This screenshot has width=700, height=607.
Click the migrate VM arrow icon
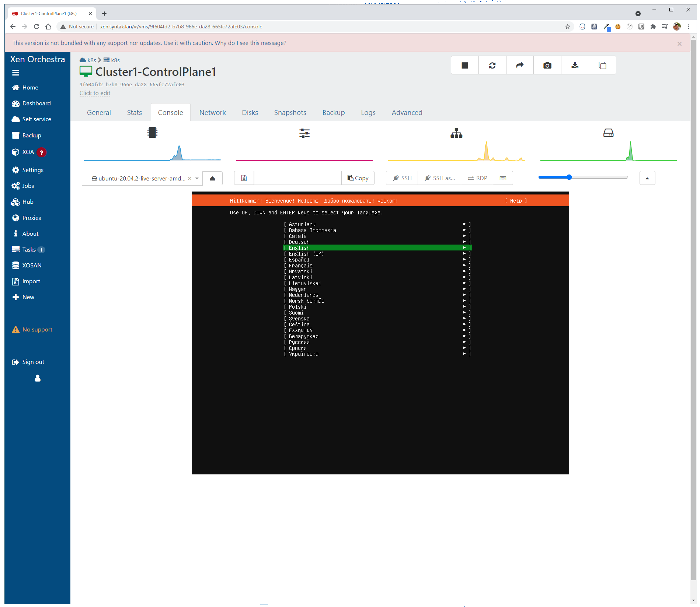pos(520,66)
